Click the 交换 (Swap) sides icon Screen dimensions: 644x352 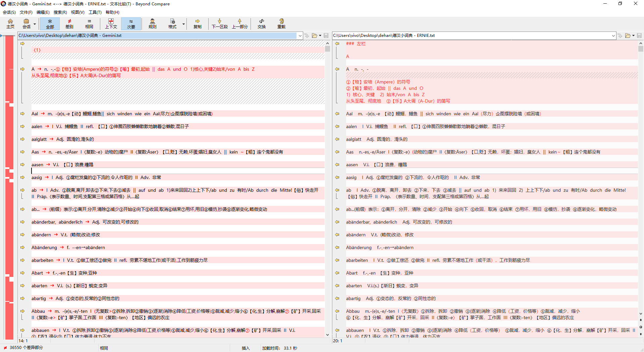point(261,23)
